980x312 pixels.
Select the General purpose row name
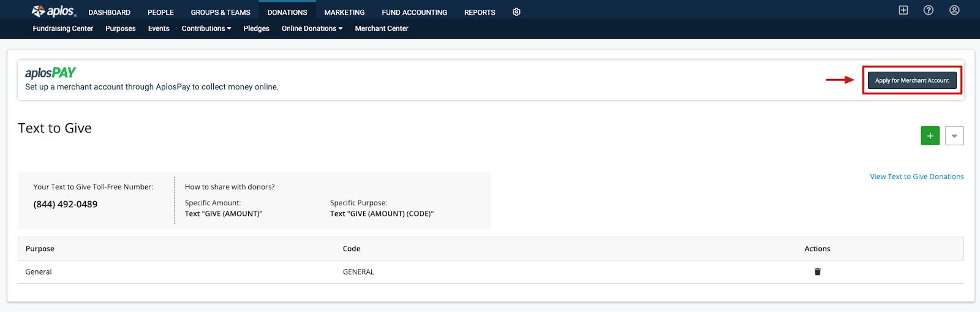(x=39, y=272)
